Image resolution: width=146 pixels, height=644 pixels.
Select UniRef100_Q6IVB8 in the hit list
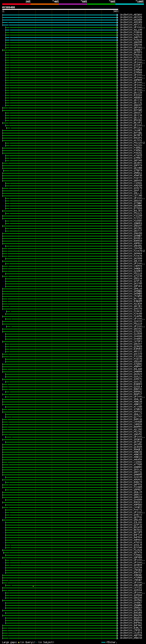[x=131, y=168]
